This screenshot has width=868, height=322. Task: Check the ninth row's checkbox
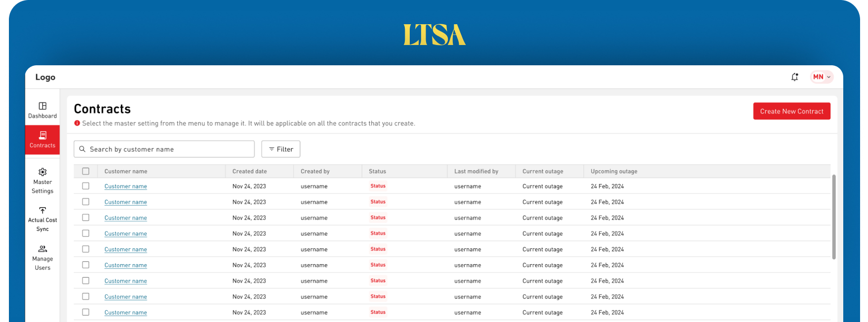point(86,312)
